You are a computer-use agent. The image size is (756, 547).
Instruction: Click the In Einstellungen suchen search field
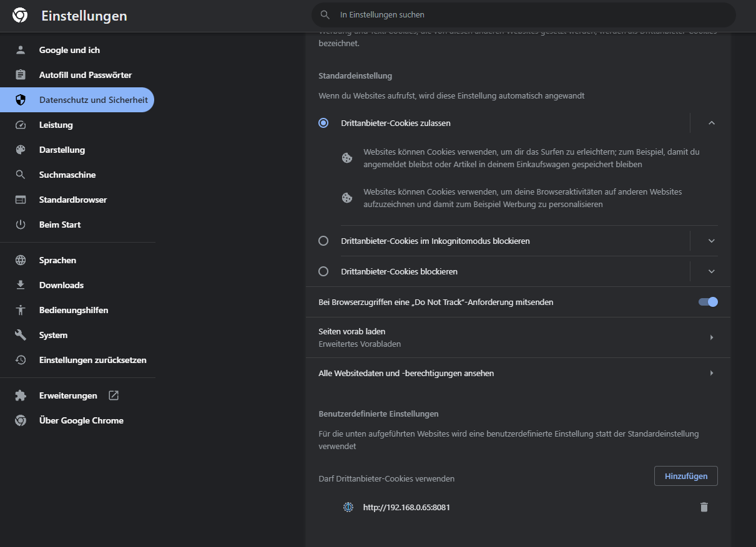tap(523, 14)
